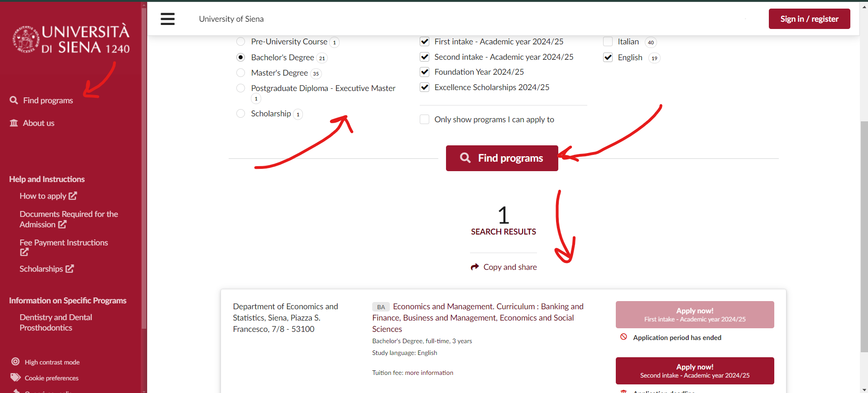
Task: Select Bachelor's Degree radio button
Action: (x=241, y=58)
